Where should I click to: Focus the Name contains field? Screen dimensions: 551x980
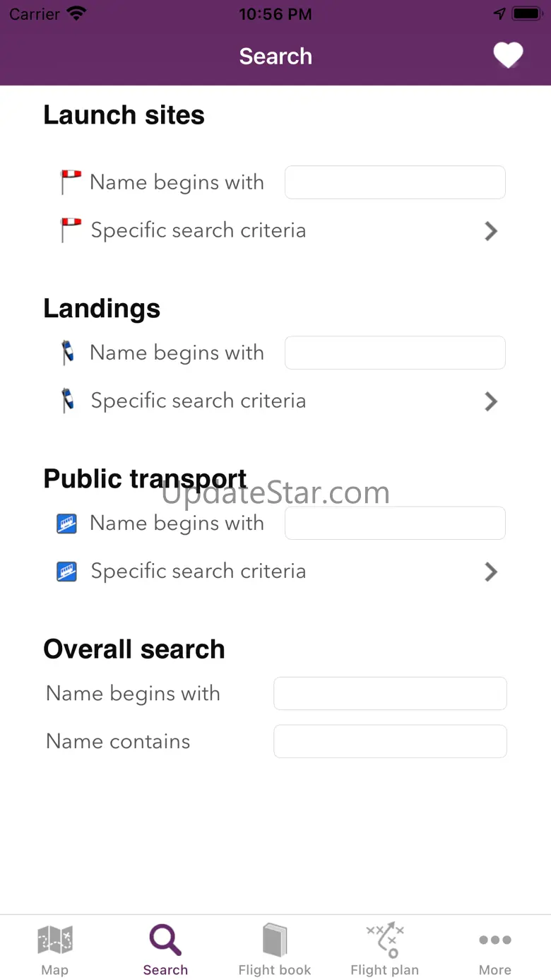point(390,741)
